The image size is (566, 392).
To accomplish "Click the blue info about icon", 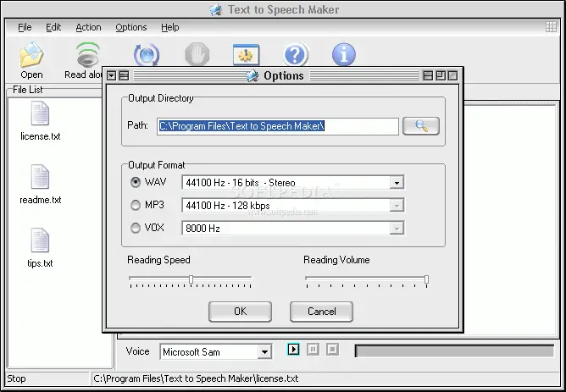I will click(x=344, y=55).
